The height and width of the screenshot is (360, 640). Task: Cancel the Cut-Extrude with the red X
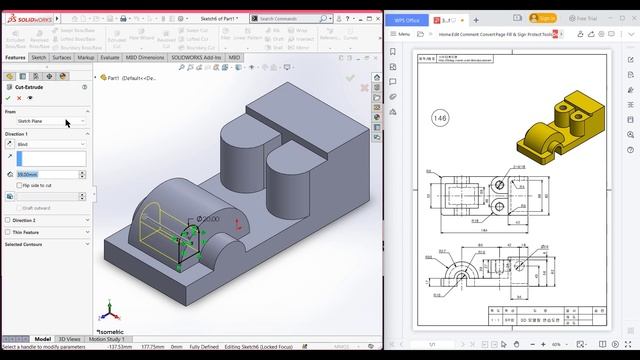19,98
